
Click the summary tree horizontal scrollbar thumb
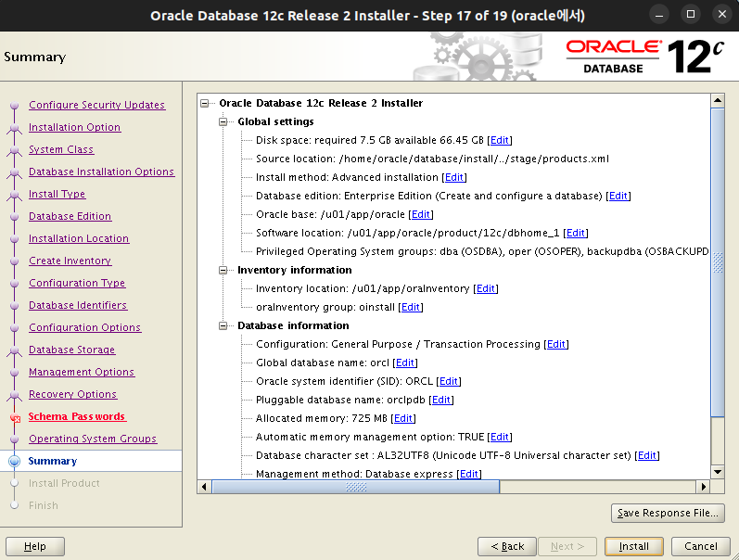[x=356, y=487]
